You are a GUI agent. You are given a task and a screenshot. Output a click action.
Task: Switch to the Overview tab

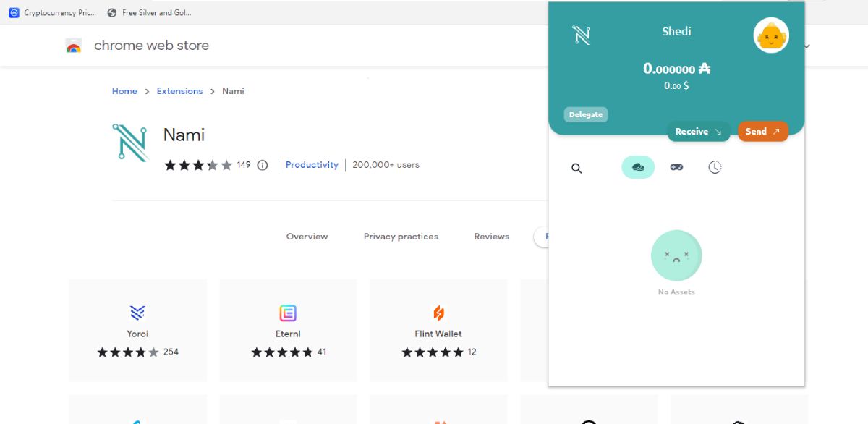click(x=307, y=237)
